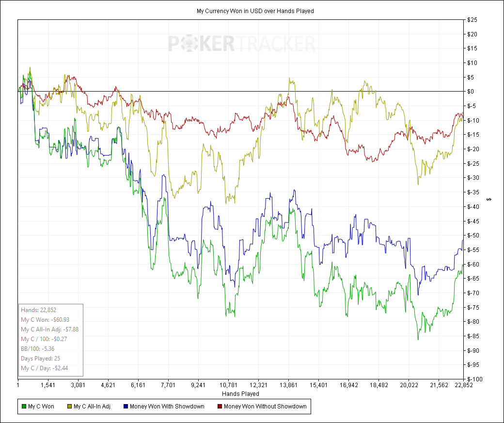The image size is (504, 423).
Task: Click the 15,401 x-axis tick label
Action: tap(318, 385)
